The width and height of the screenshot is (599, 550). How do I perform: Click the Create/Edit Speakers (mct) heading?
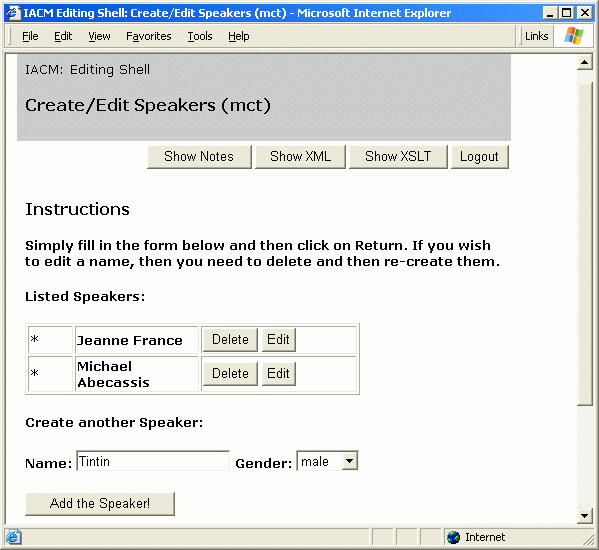[x=148, y=105]
